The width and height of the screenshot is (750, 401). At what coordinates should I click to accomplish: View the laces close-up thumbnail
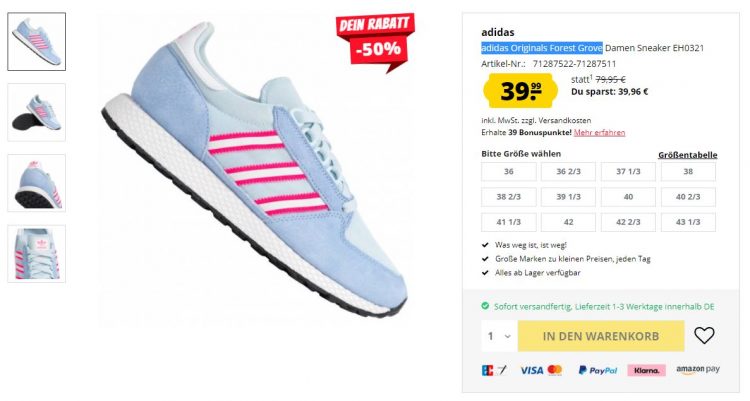36,254
